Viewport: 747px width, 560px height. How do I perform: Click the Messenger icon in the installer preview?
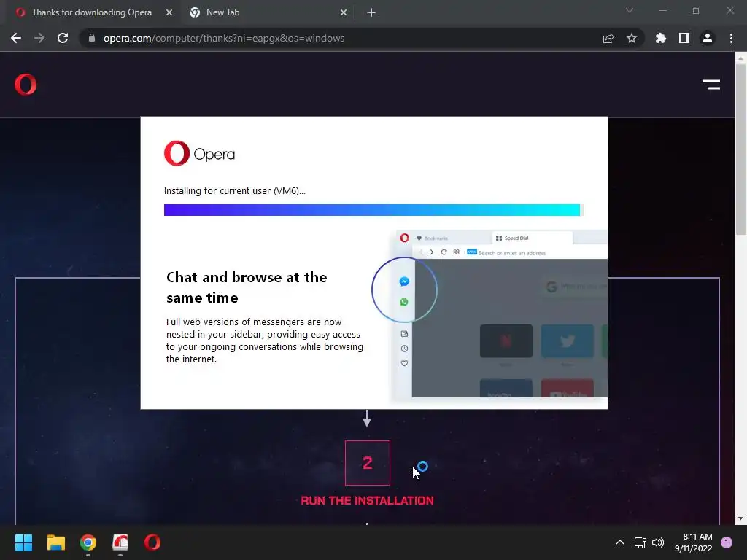(404, 281)
